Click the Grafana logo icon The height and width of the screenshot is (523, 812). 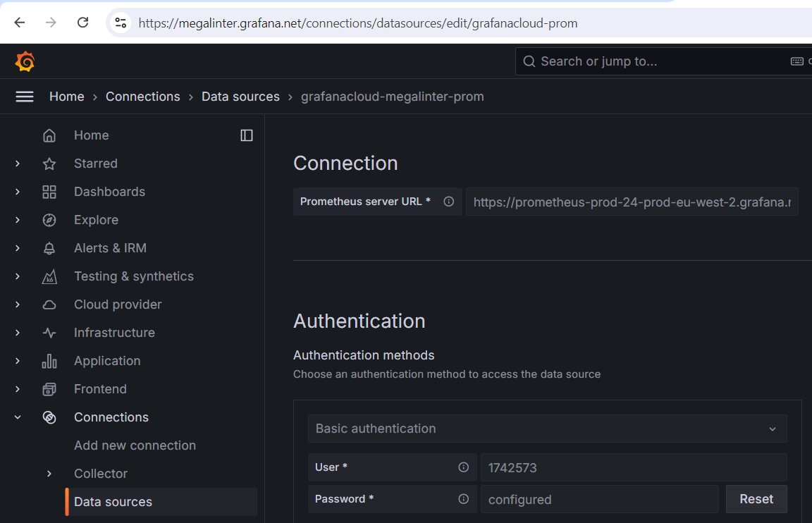(x=25, y=61)
